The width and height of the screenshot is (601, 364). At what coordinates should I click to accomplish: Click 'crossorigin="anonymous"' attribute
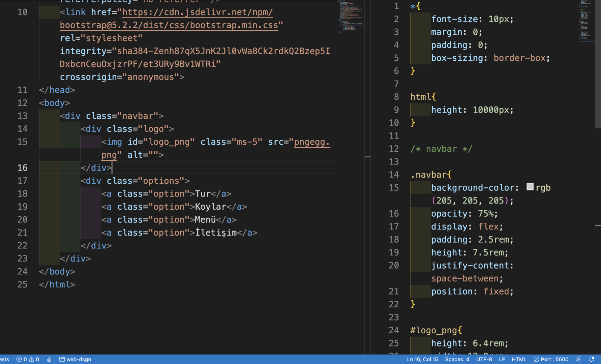(120, 77)
